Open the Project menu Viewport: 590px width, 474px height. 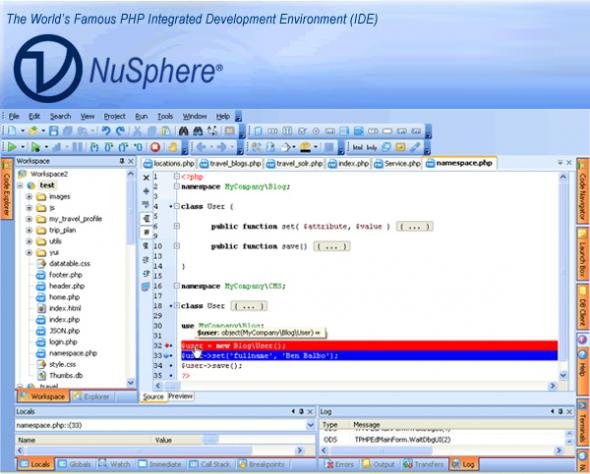click(x=114, y=116)
